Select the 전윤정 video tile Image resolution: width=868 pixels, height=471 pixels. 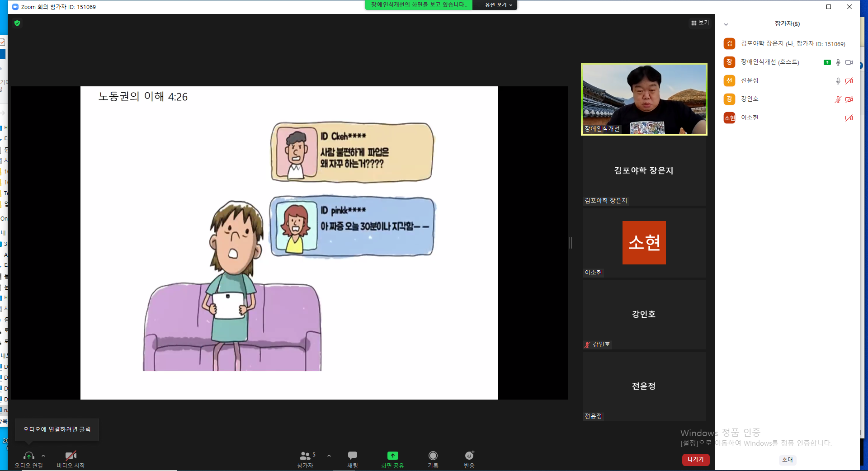[644, 386]
